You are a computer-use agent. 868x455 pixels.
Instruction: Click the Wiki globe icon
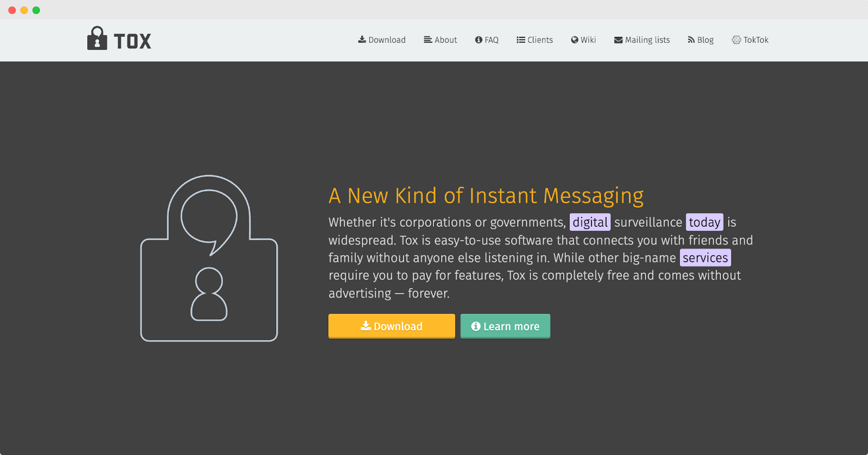point(575,40)
